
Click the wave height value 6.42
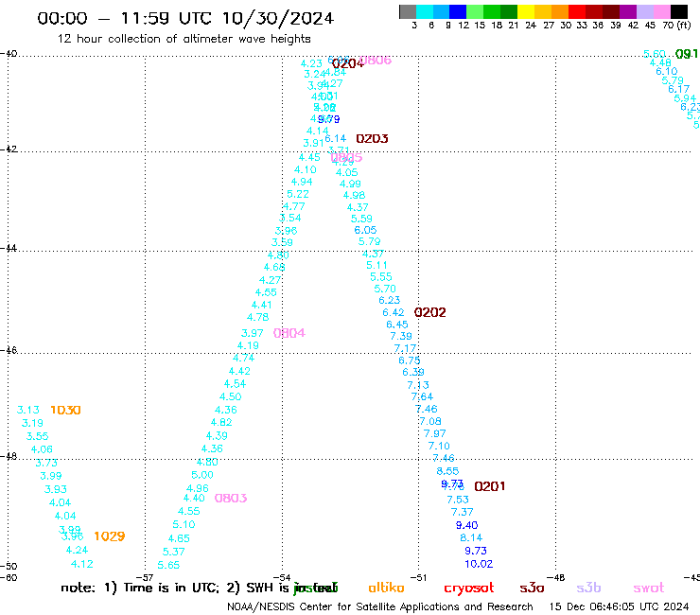click(x=394, y=312)
